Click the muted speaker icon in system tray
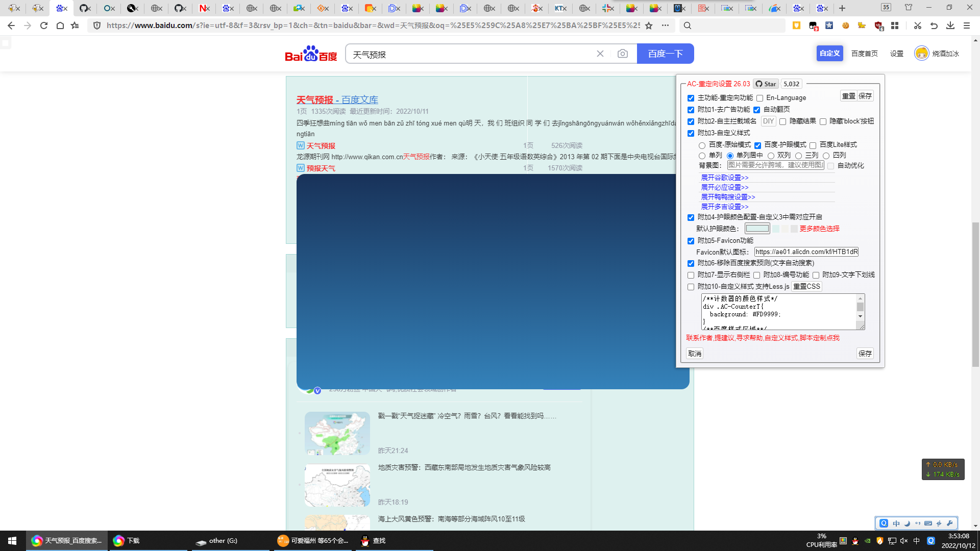This screenshot has height=551, width=980. 904,541
